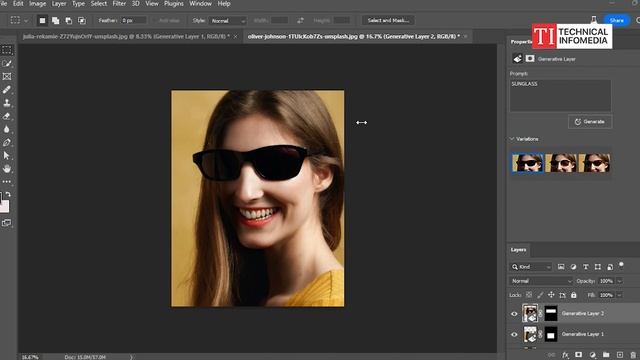
Task: Change the screen mode at the toolbox bottom
Action: pos(7,223)
